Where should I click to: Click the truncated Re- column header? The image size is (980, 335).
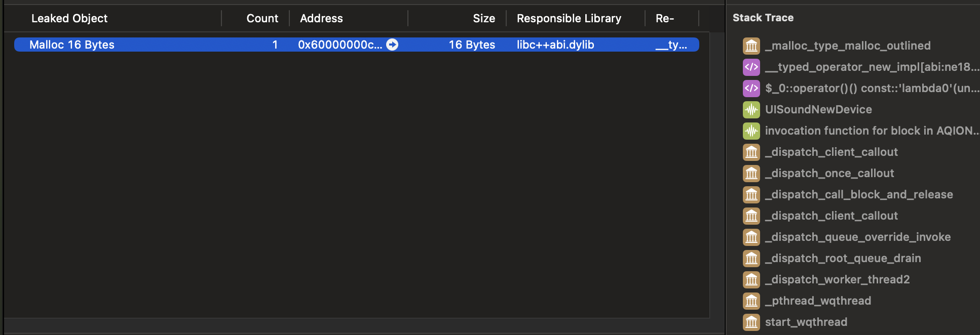[x=664, y=18]
